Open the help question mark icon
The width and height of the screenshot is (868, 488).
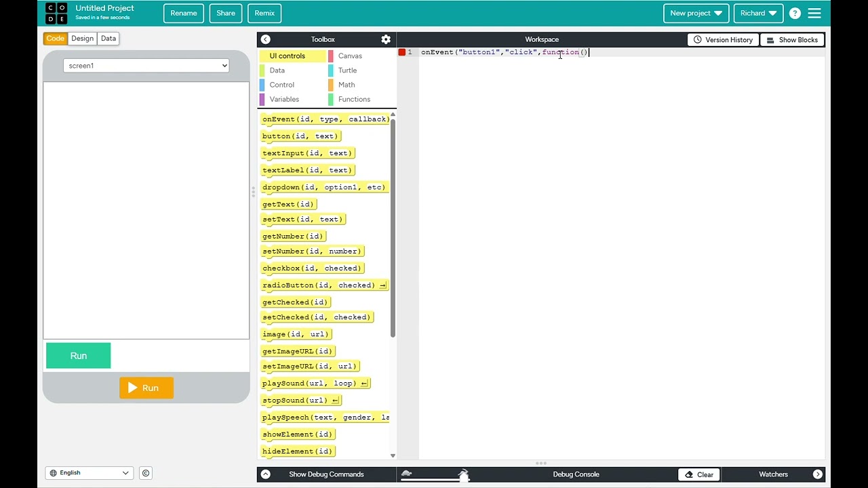(795, 13)
